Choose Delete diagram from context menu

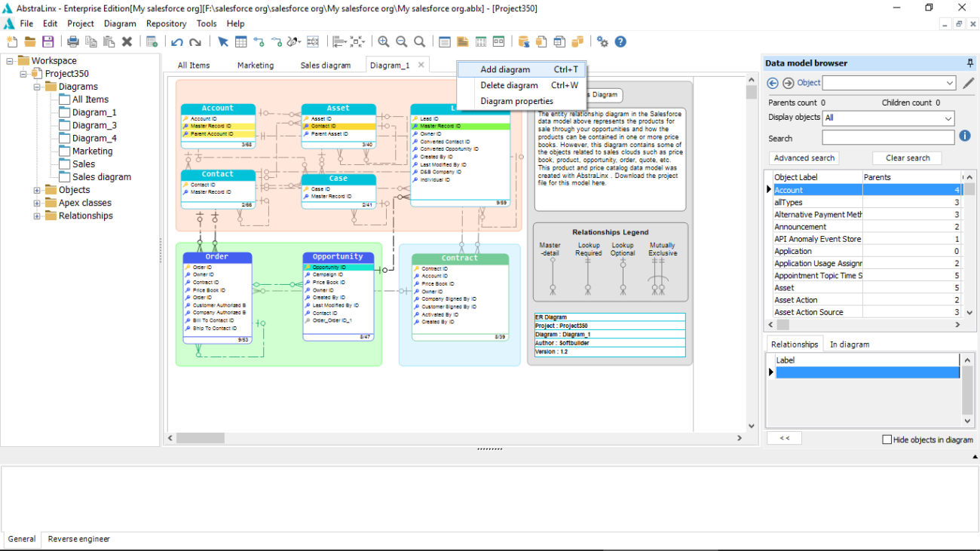point(522,85)
